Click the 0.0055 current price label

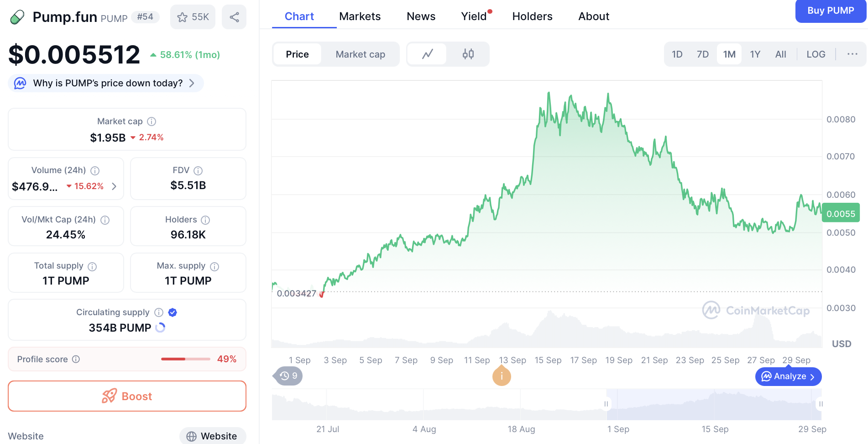(x=841, y=214)
